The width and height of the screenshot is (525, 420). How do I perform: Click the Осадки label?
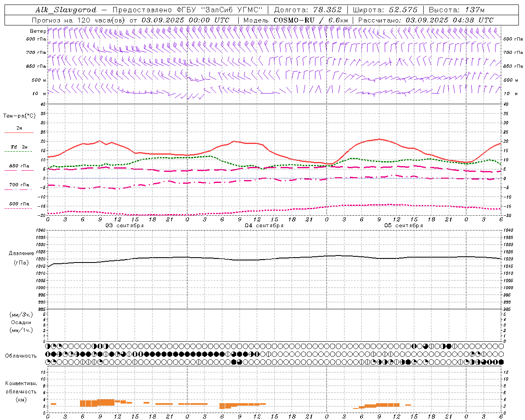21,323
